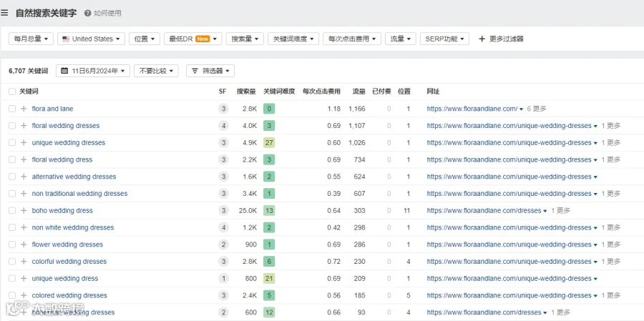The height and width of the screenshot is (321, 644).
Task: Check the floral wedding dresses row checkbox
Action: [12, 126]
